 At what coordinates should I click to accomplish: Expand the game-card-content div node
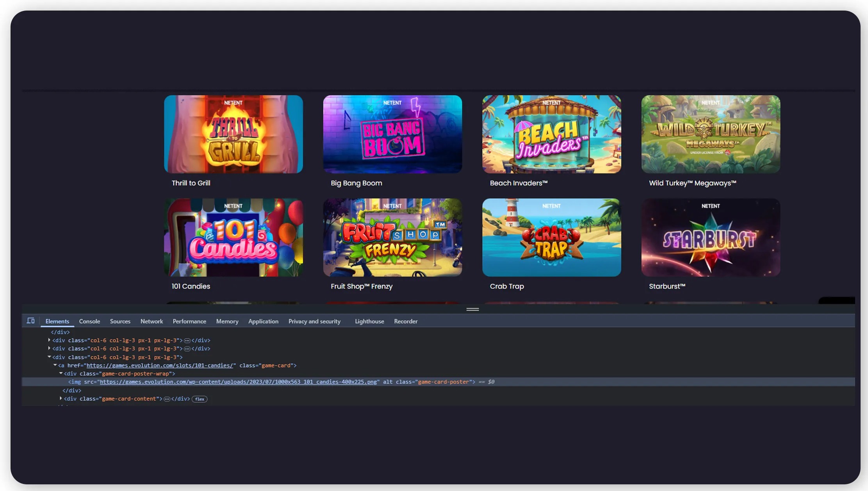tap(61, 398)
